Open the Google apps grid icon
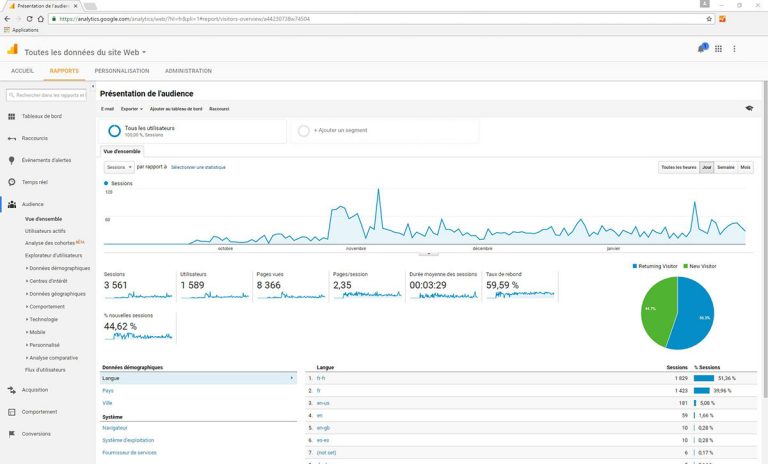 pyautogui.click(x=718, y=49)
